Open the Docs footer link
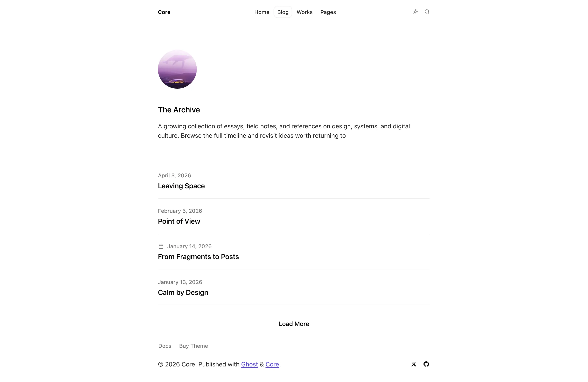This screenshot has width=588, height=382. pyautogui.click(x=164, y=346)
